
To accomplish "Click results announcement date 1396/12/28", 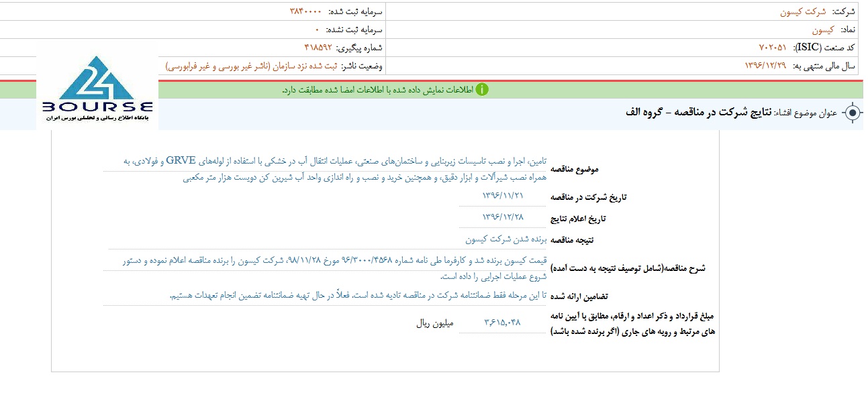I will click(502, 217).
